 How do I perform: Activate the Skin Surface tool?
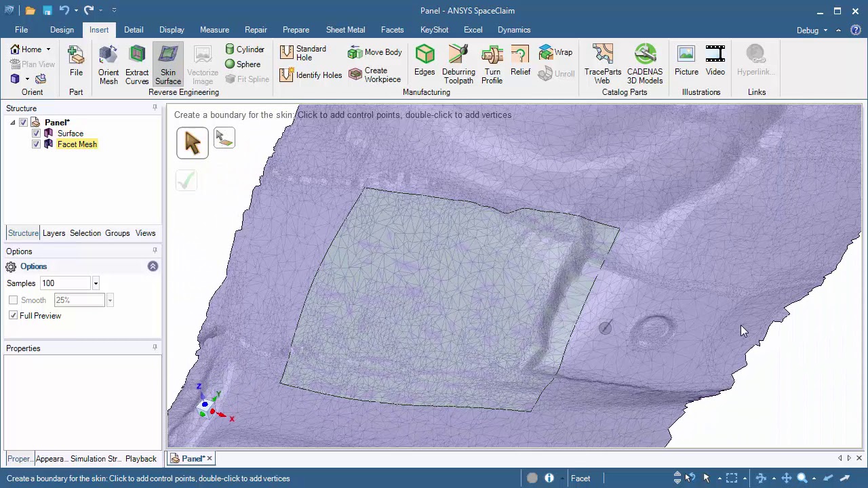168,65
